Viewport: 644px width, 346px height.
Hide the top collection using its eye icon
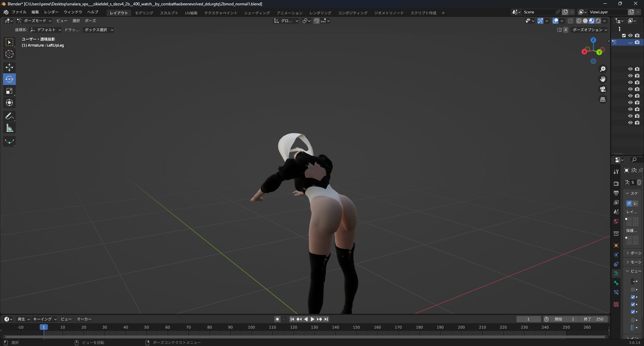pyautogui.click(x=631, y=36)
